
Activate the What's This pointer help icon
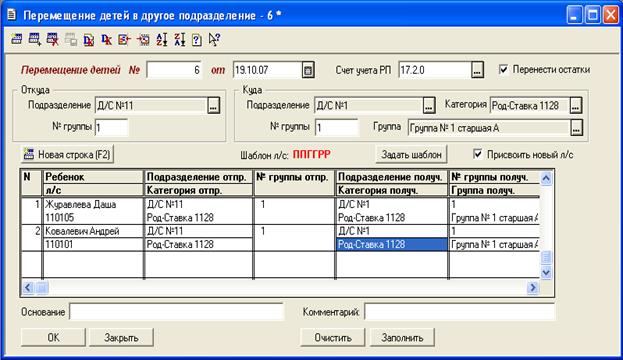tap(214, 39)
